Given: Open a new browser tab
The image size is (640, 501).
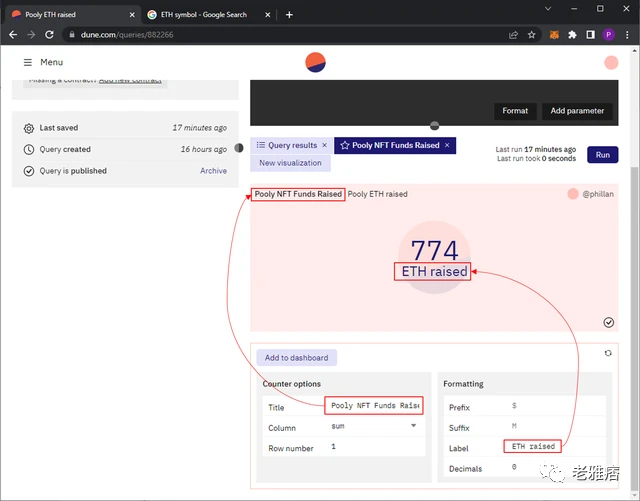Looking at the screenshot, I should click(289, 15).
